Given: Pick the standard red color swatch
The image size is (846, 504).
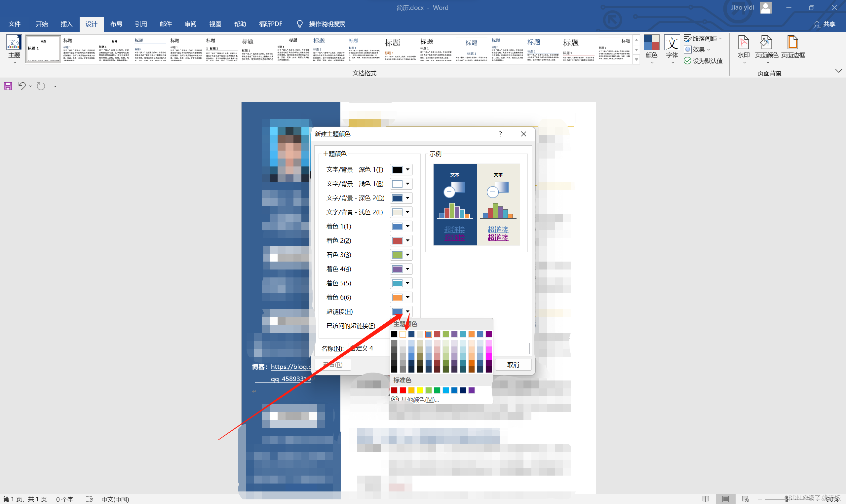Looking at the screenshot, I should click(403, 390).
